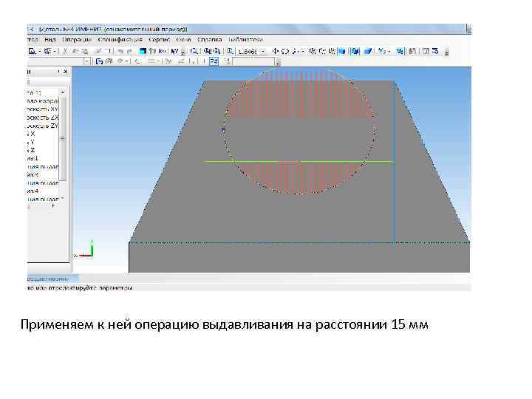Click model tree scroll-up arrow
532x399 pixels.
coord(62,92)
